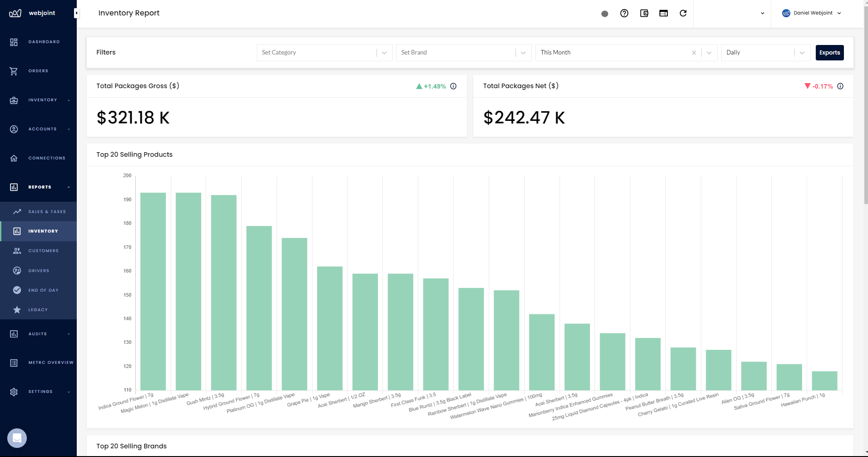Open Sales & Taxes report
The width and height of the screenshot is (868, 457).
coord(47,212)
